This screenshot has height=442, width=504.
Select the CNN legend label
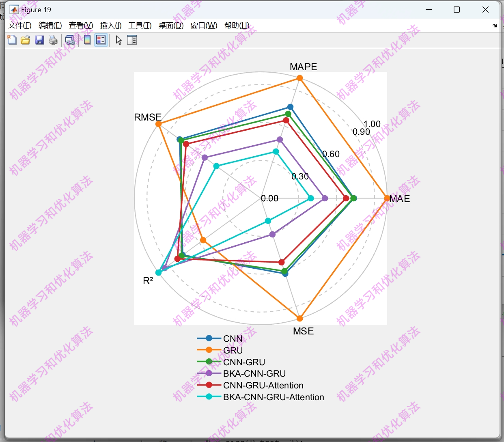233,339
